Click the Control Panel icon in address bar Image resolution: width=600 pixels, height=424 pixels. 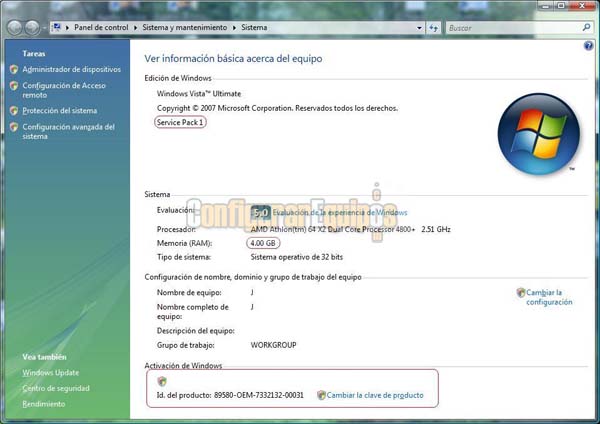coord(57,27)
